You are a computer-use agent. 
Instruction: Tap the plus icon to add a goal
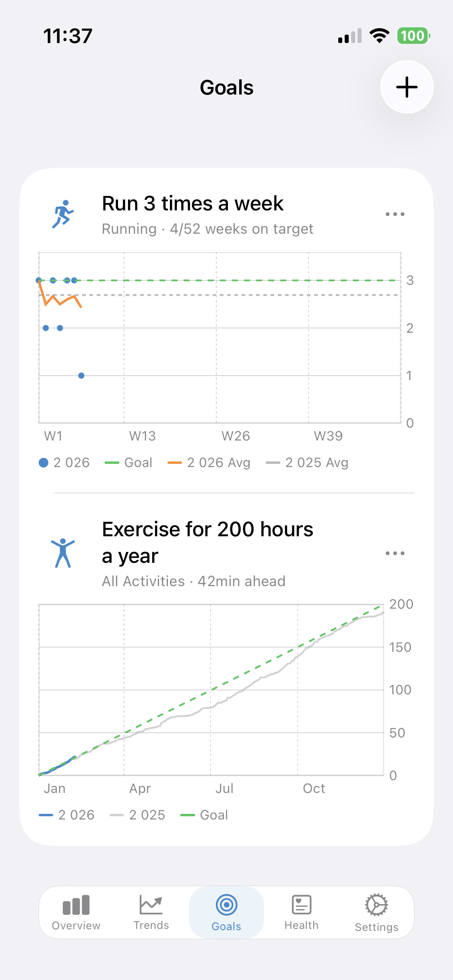coord(406,87)
